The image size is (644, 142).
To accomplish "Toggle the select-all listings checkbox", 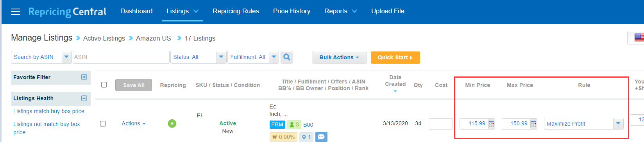I will (104, 85).
